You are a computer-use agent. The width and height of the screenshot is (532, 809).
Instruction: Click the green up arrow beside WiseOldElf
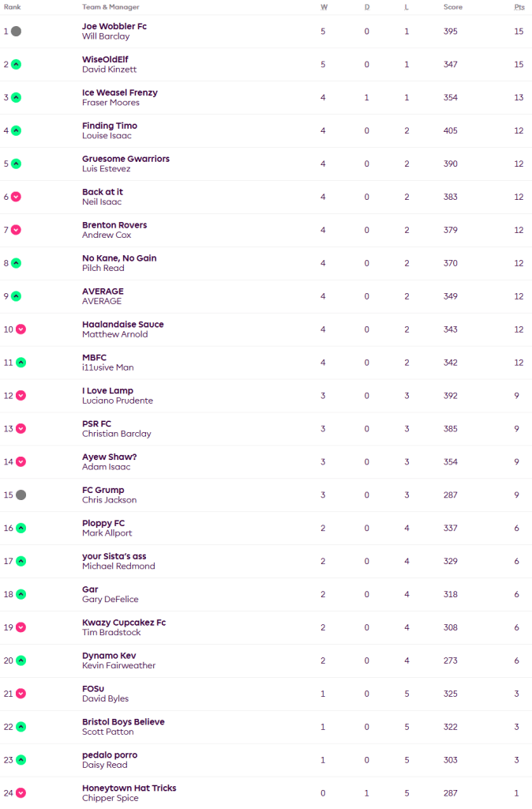click(17, 65)
